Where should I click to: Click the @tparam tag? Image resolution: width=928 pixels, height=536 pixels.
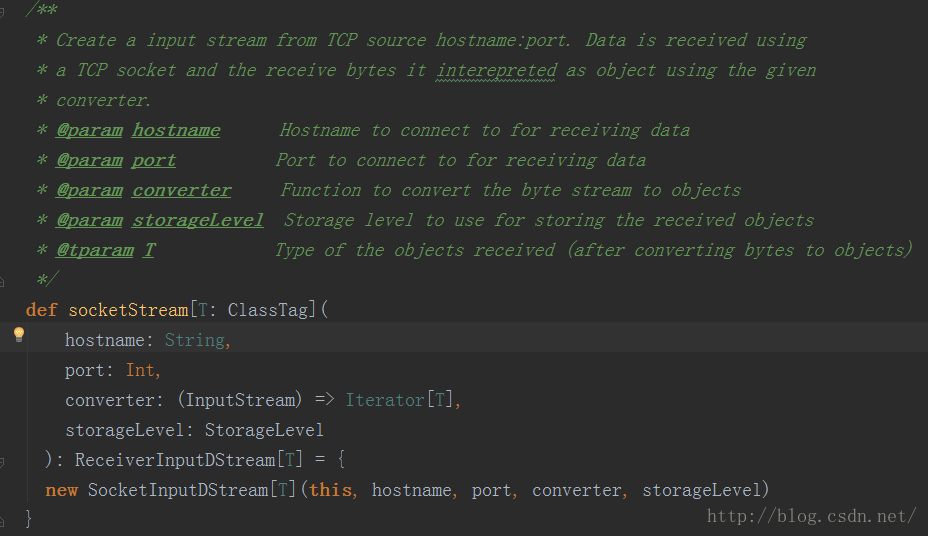[x=95, y=250]
